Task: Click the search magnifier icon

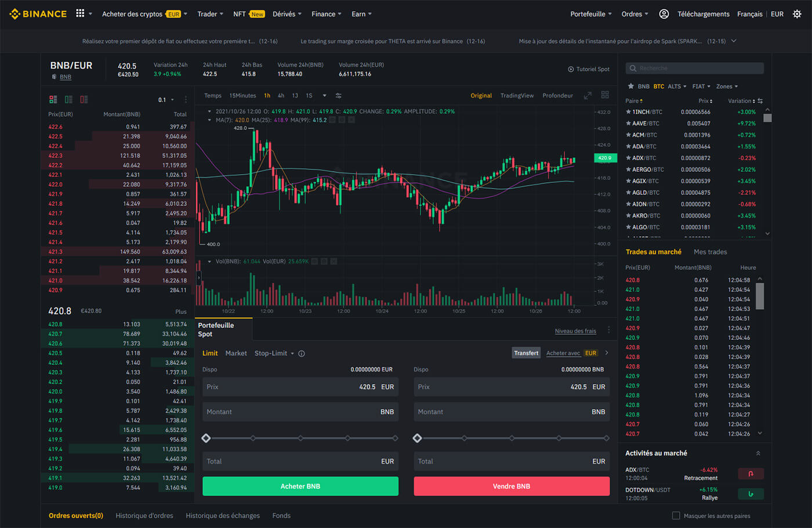Action: click(633, 68)
